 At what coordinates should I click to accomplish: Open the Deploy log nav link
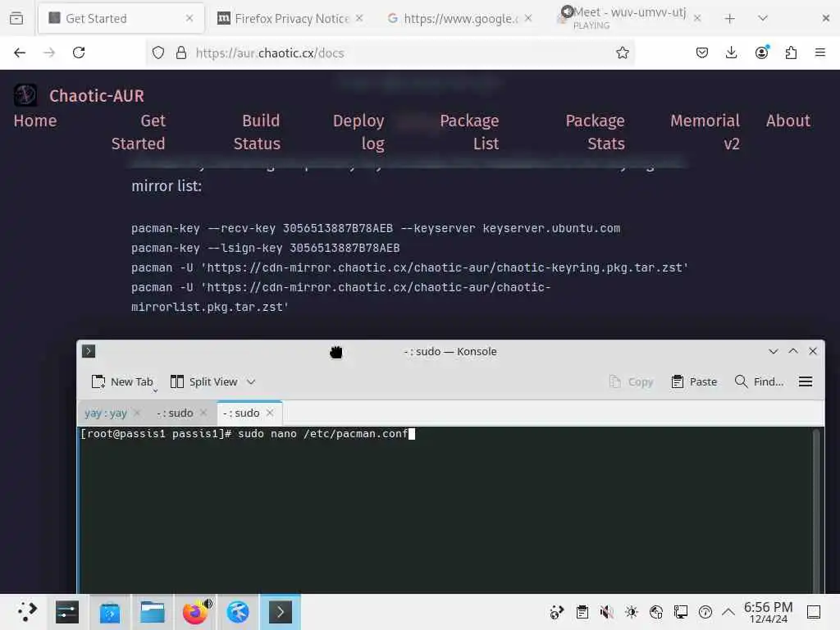(358, 132)
